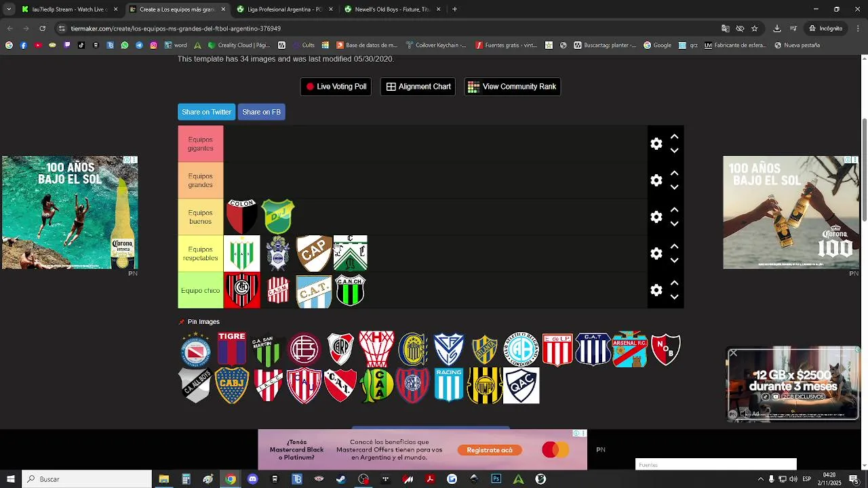Select the Quilmes QAC crest
Image resolution: width=868 pixels, height=488 pixels.
pos(521,386)
